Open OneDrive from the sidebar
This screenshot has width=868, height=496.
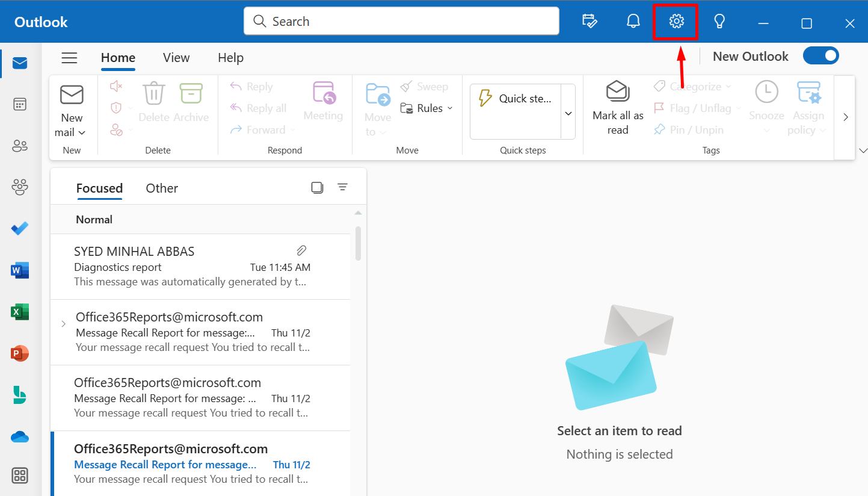(x=20, y=437)
